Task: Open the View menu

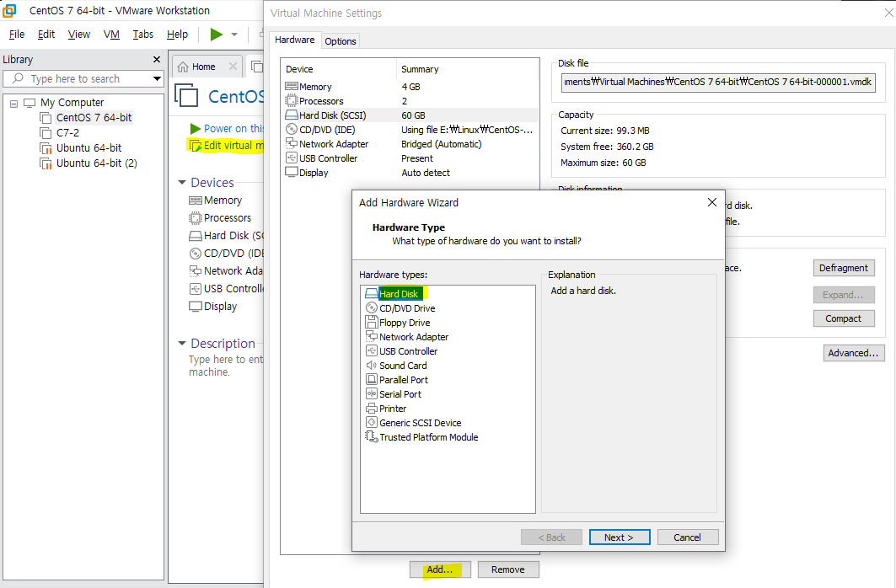Action: (79, 35)
